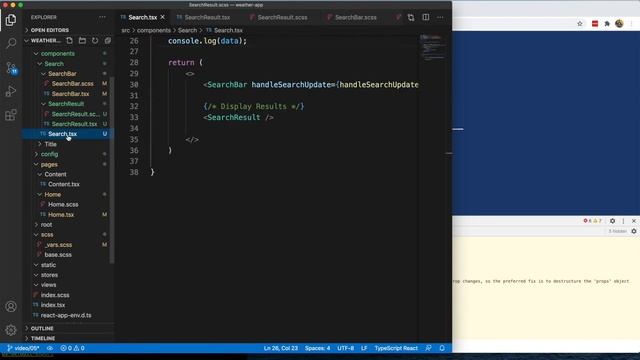Viewport: 640px width, 360px height.
Task: Open index.scss file
Action: [x=55, y=295]
